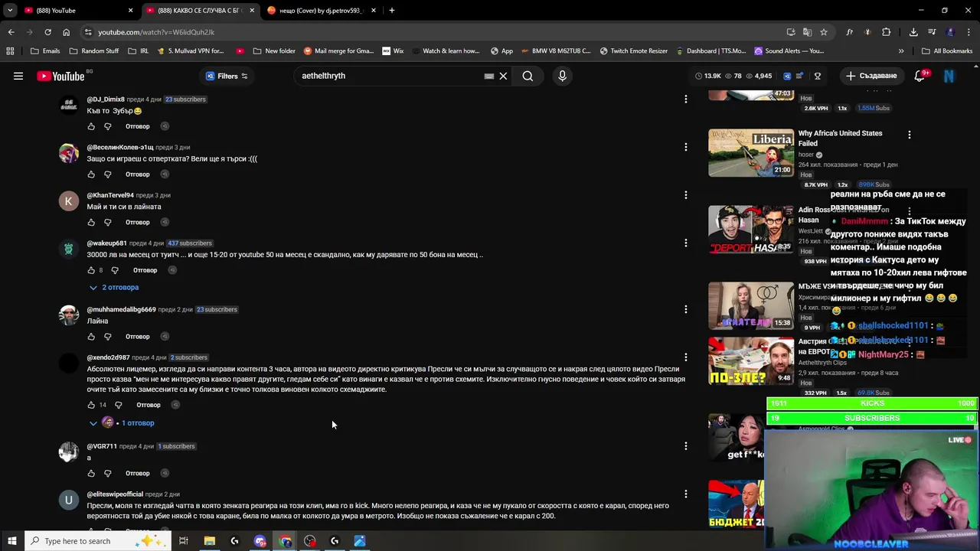Expand the 1 reply under @xendo2d987
This screenshot has height=551, width=980.
point(122,423)
